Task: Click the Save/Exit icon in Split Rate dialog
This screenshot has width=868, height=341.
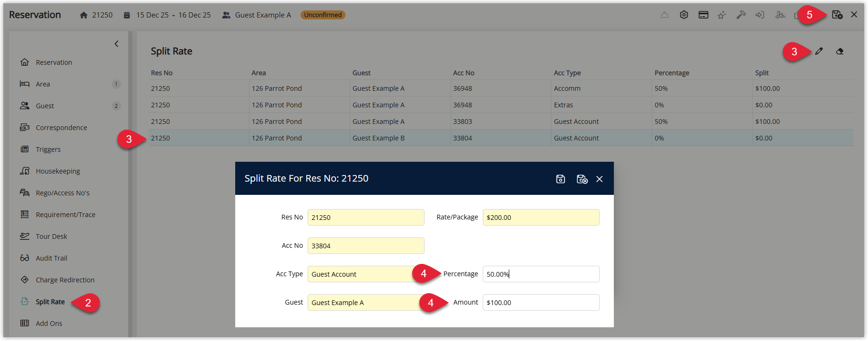Action: click(582, 179)
